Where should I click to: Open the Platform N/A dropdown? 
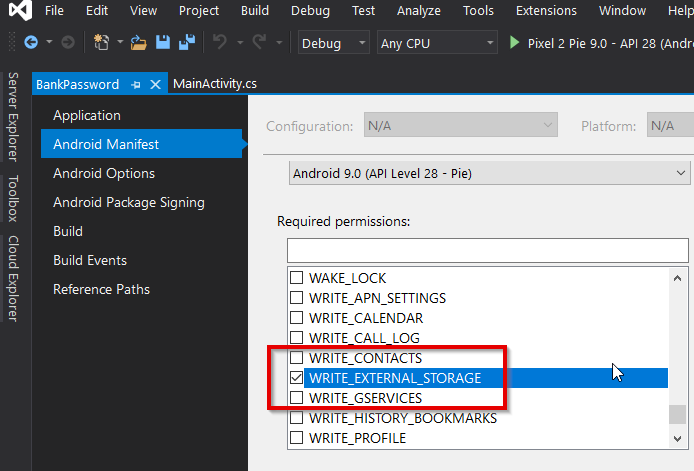click(670, 125)
